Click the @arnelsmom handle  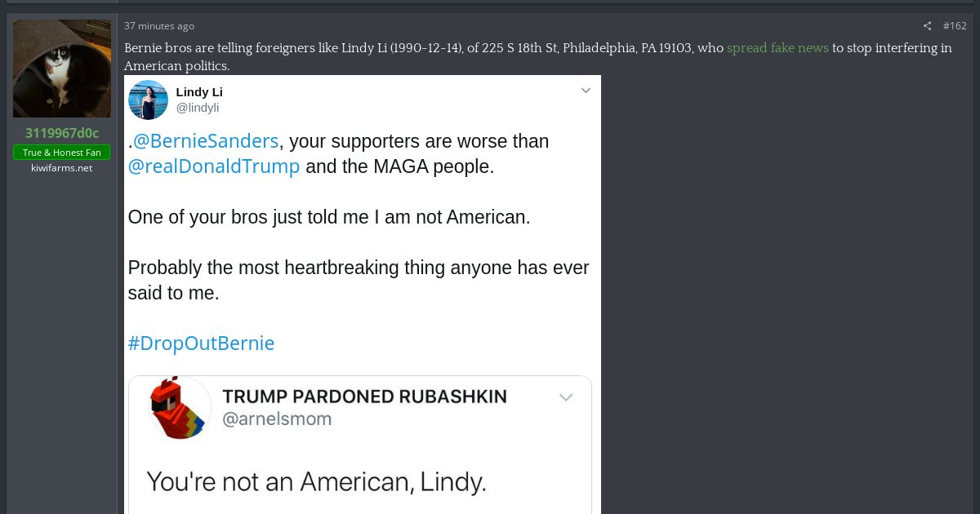(x=278, y=419)
